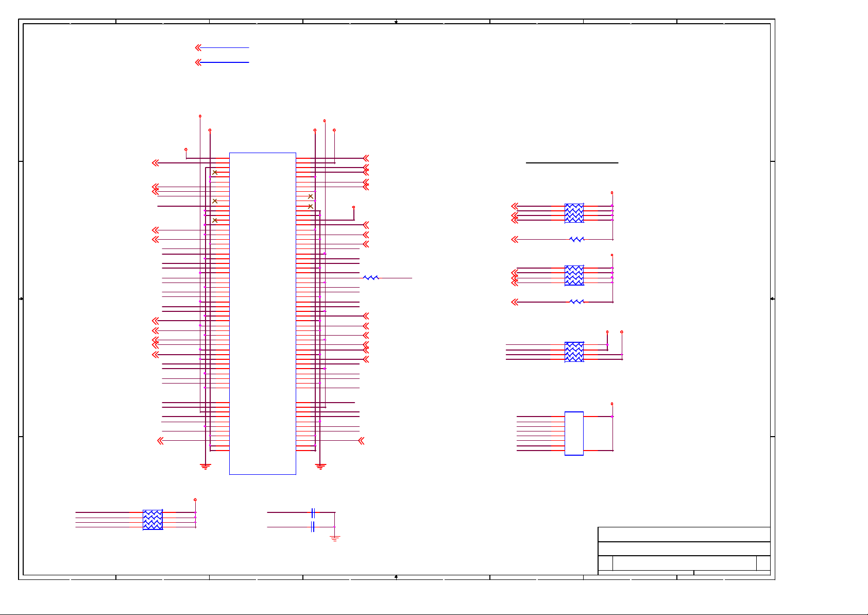Select the middle no-connect X on left pins
This screenshot has height=615, width=868.
click(x=215, y=201)
